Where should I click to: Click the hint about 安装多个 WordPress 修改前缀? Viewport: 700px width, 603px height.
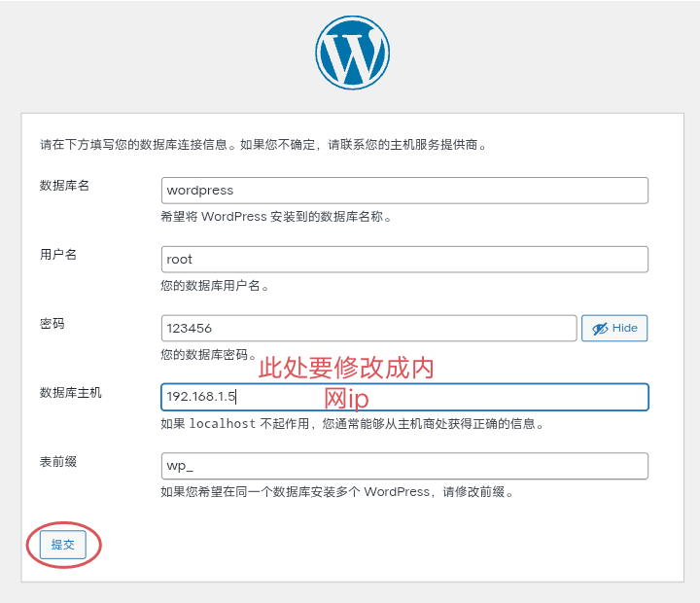click(x=337, y=492)
